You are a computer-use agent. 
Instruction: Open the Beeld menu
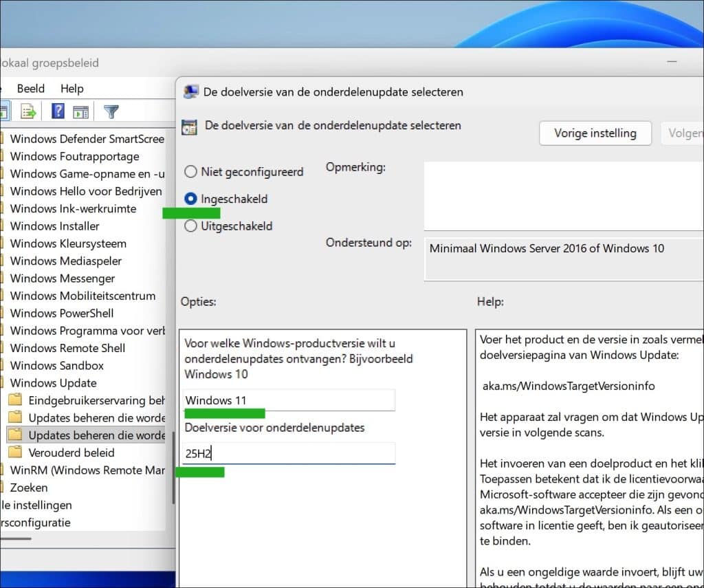tap(30, 89)
